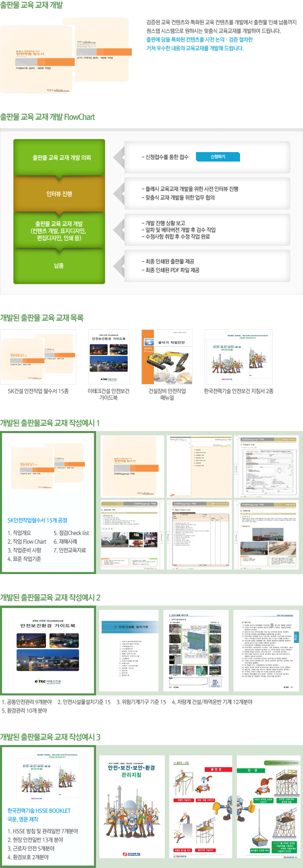The width and height of the screenshot is (303, 868).
Task: View the red 불안전 scaffold illustration page
Action: tap(201, 807)
